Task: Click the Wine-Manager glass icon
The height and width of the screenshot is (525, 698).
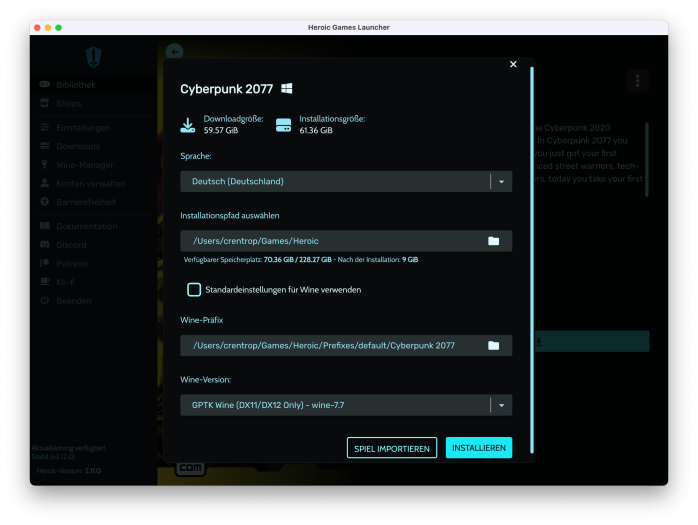Action: 45,164
